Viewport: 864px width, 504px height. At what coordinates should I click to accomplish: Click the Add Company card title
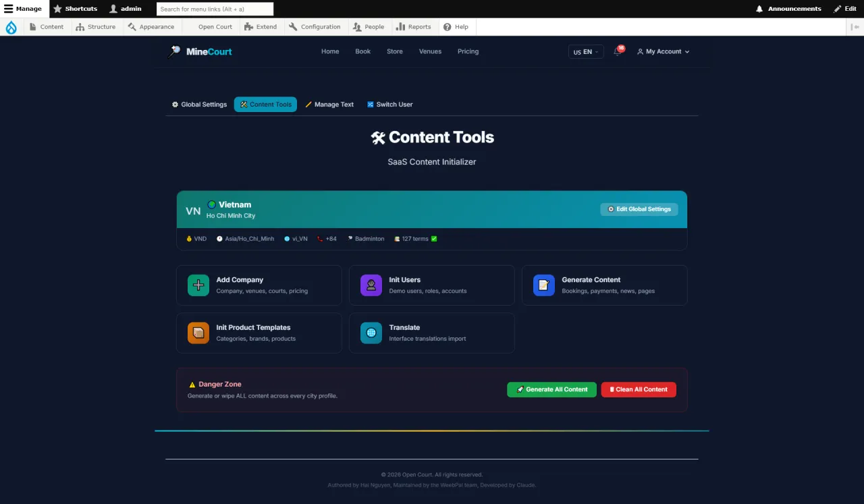pyautogui.click(x=240, y=280)
